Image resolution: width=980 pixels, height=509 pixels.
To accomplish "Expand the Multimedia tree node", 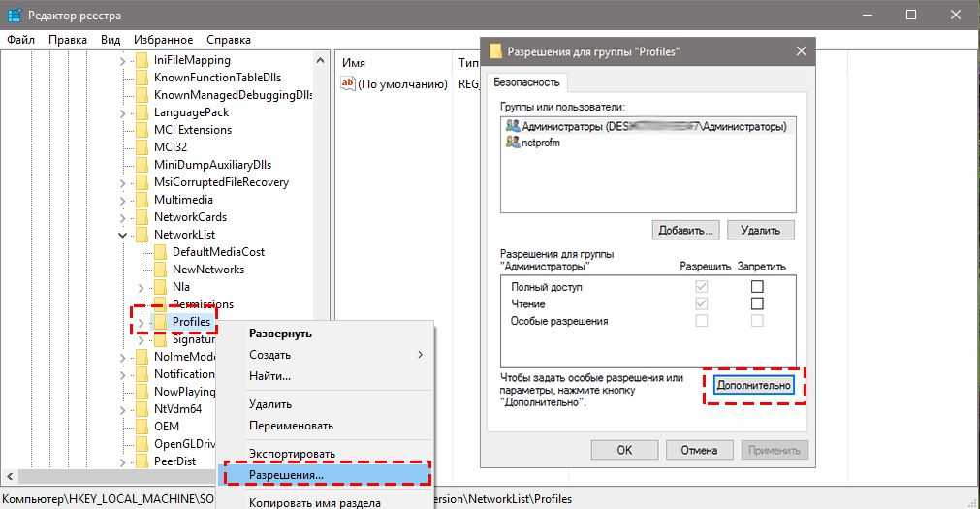I will [x=122, y=201].
